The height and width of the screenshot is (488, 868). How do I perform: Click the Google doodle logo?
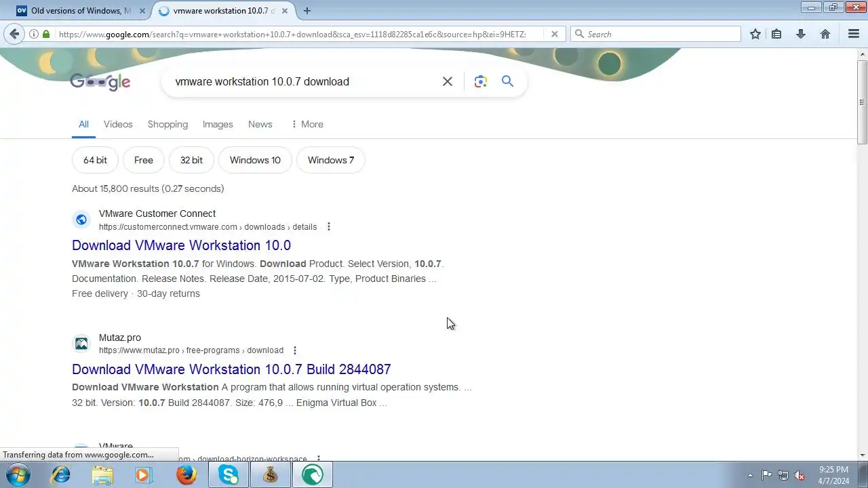click(x=100, y=81)
